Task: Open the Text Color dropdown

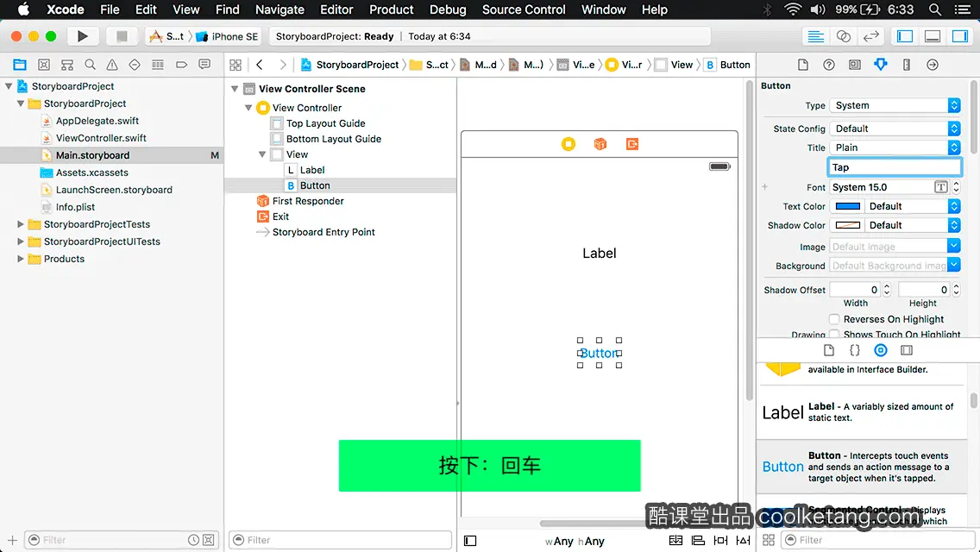Action: 913,206
